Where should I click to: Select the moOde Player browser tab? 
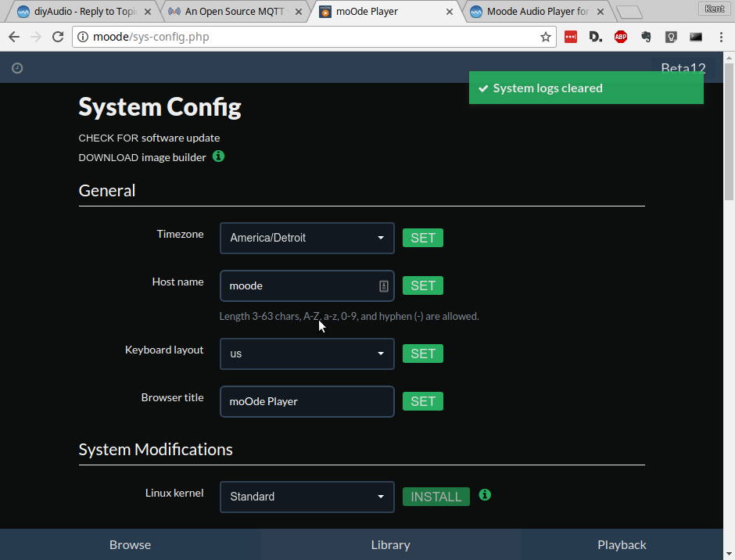[385, 12]
